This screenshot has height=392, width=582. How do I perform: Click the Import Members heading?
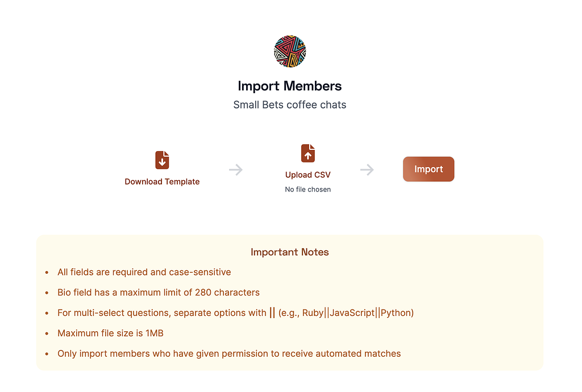[x=290, y=86]
